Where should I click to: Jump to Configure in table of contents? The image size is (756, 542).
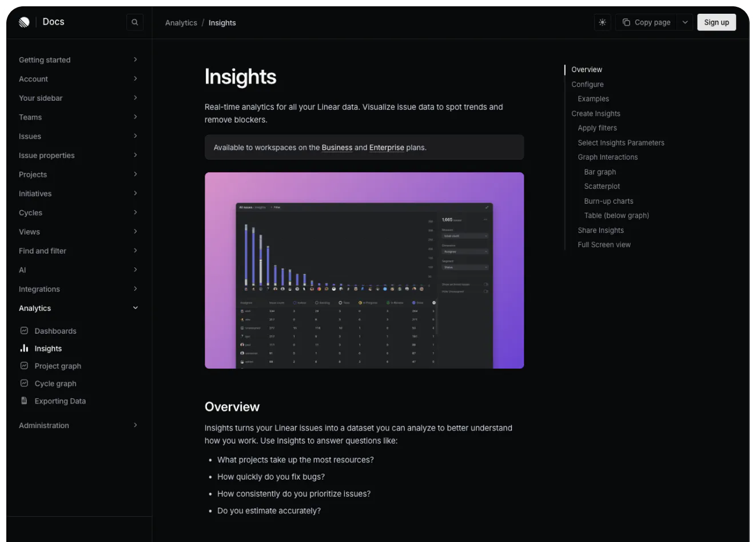[x=587, y=84]
